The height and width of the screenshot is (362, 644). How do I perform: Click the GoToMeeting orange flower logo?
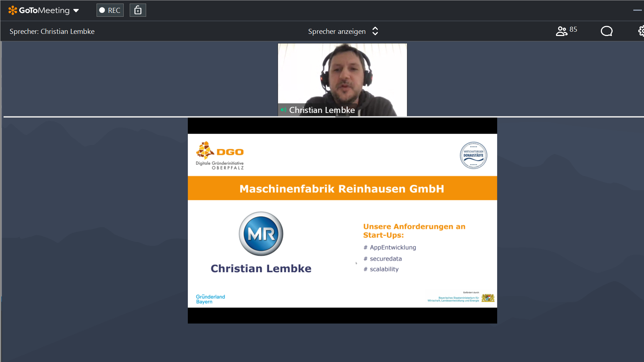click(13, 10)
